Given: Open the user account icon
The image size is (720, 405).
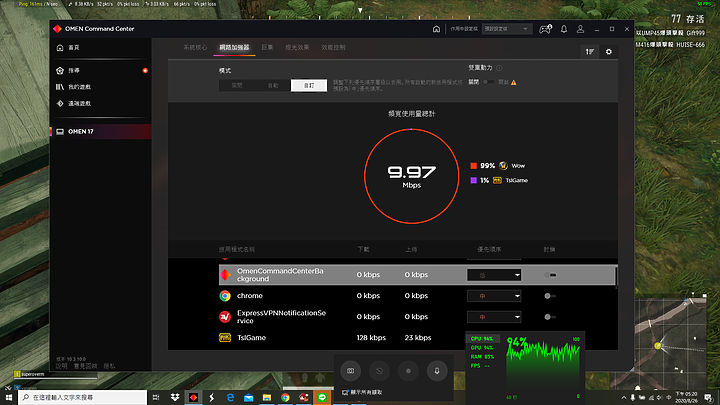Looking at the screenshot, I should pos(580,29).
